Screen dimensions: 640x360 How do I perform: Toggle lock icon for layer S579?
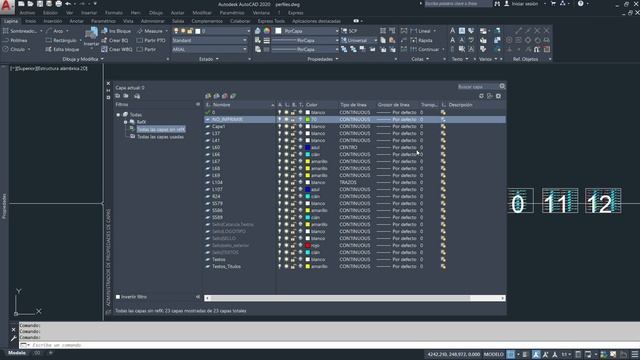pos(293,203)
